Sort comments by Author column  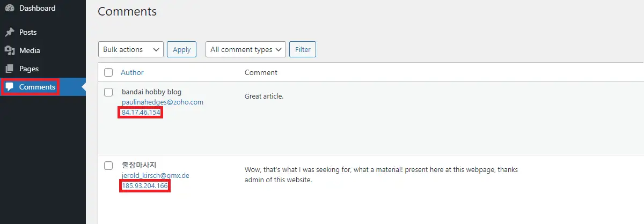coord(132,72)
